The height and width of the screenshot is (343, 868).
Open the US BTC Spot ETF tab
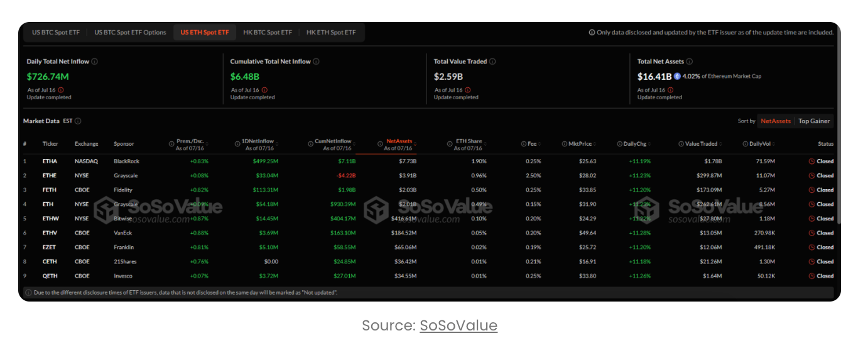(x=55, y=33)
